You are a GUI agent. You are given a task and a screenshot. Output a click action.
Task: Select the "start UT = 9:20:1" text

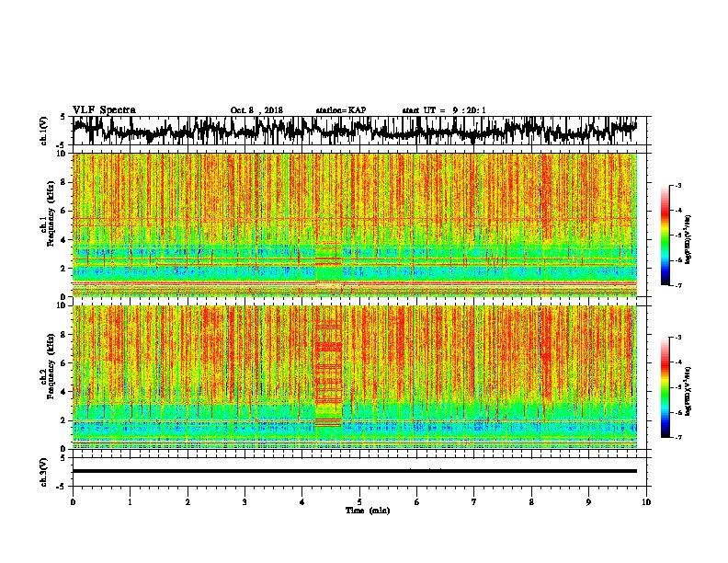coord(444,110)
